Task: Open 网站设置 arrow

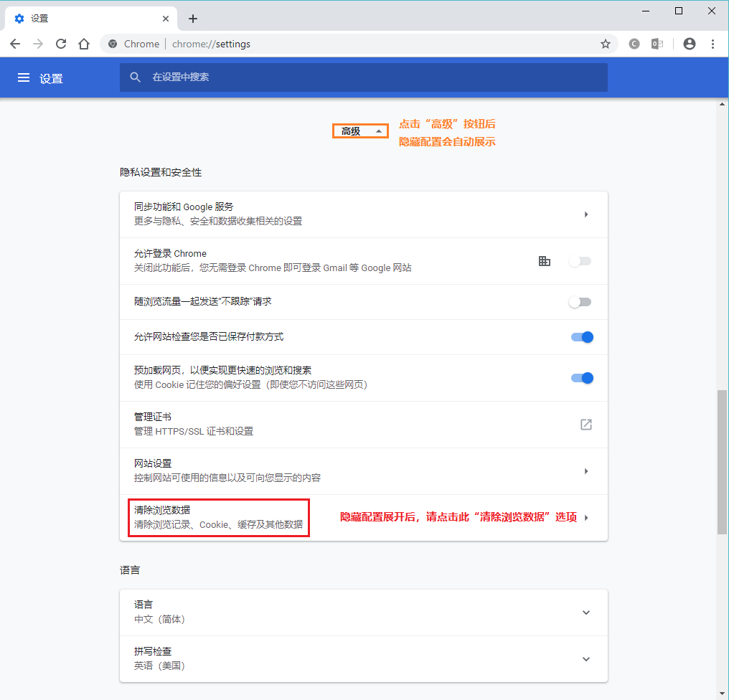Action: pos(585,470)
